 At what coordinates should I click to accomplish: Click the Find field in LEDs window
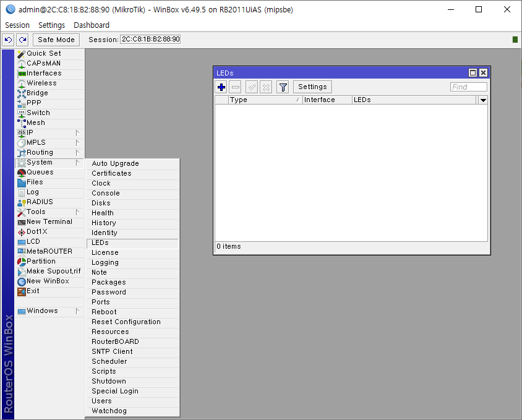(x=468, y=87)
